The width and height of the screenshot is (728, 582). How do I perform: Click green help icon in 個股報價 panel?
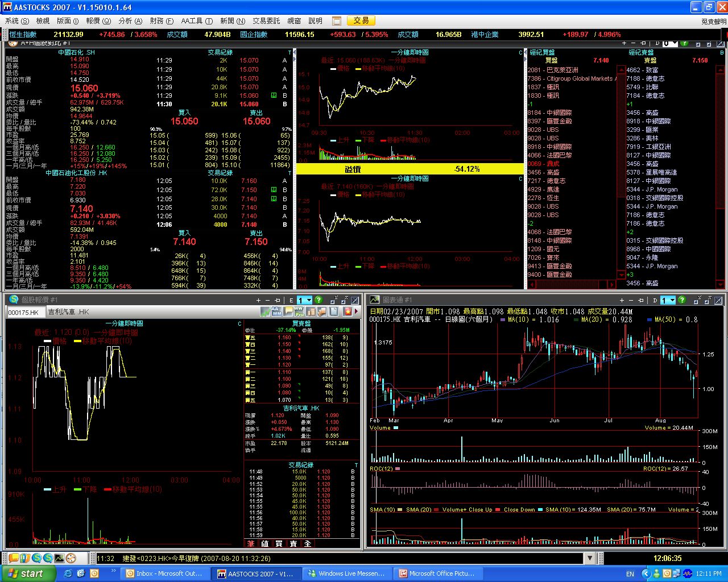[x=318, y=300]
